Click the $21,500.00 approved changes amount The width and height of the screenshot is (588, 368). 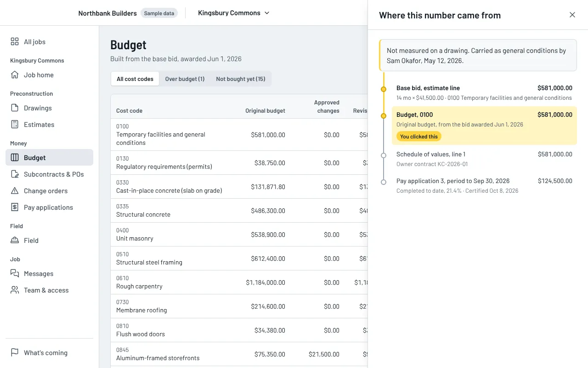coord(324,354)
